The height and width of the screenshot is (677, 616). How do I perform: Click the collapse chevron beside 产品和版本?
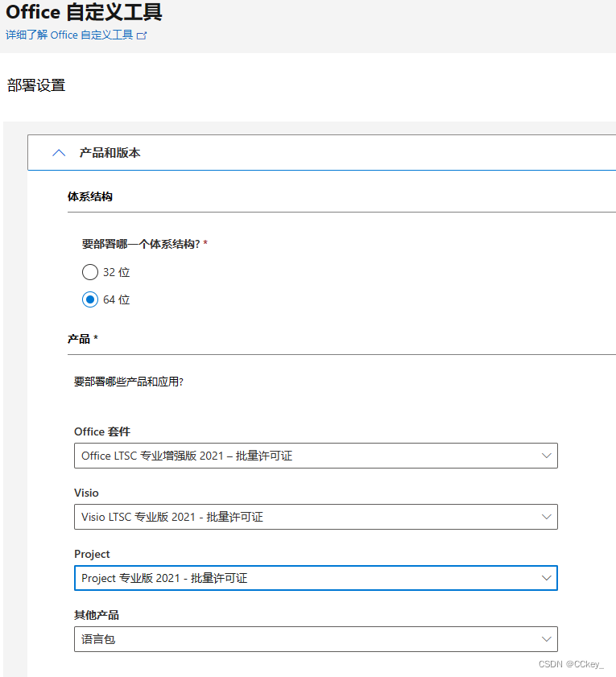pos(58,152)
